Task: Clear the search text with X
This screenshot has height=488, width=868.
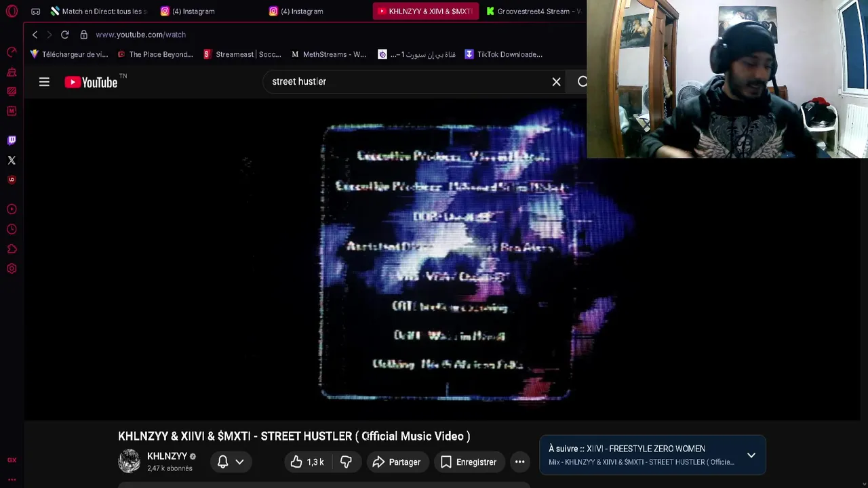Action: point(556,82)
